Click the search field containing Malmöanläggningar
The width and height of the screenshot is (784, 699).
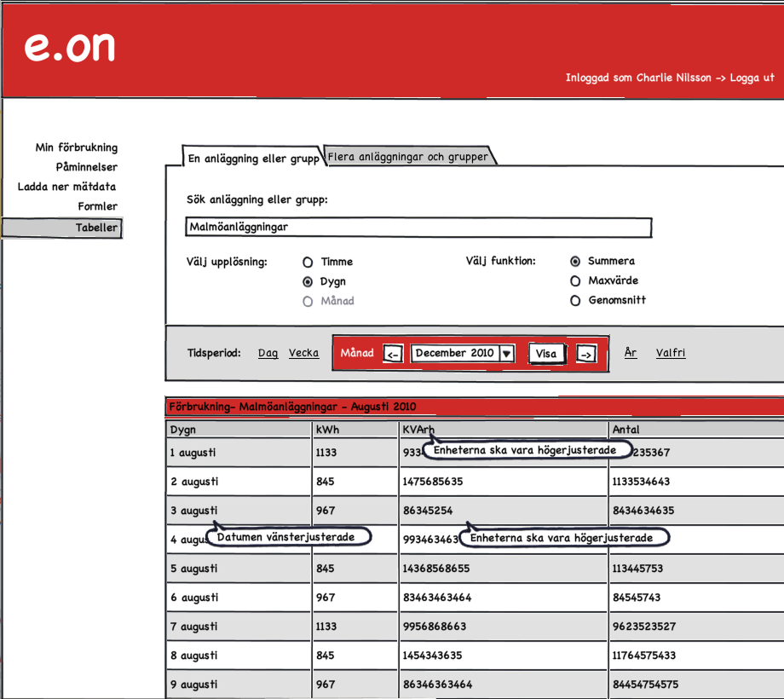pyautogui.click(x=418, y=228)
